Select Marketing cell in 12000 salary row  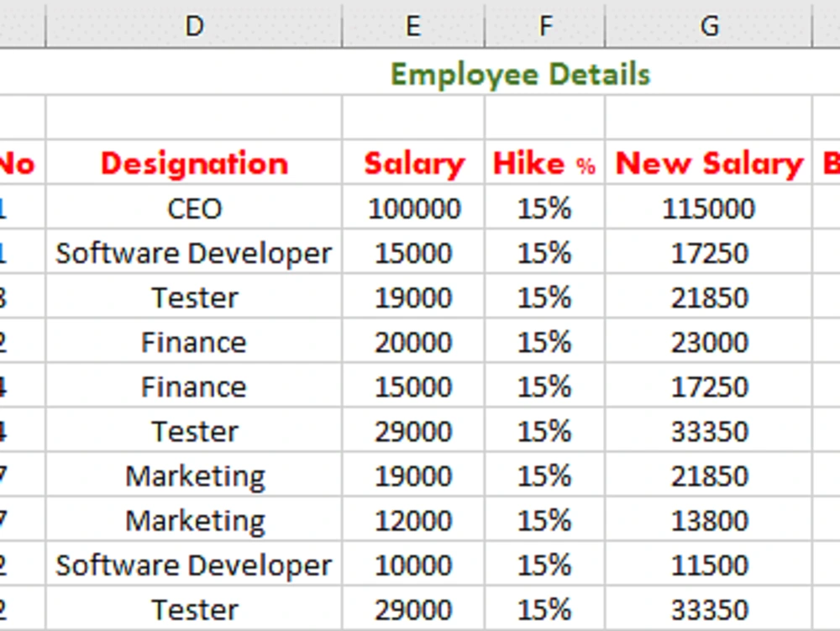pos(194,519)
